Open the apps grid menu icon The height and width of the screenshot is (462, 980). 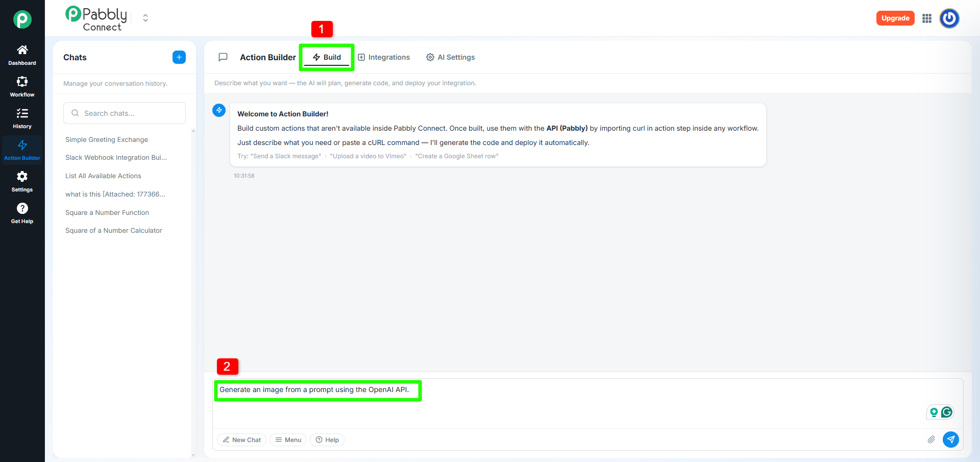(927, 18)
